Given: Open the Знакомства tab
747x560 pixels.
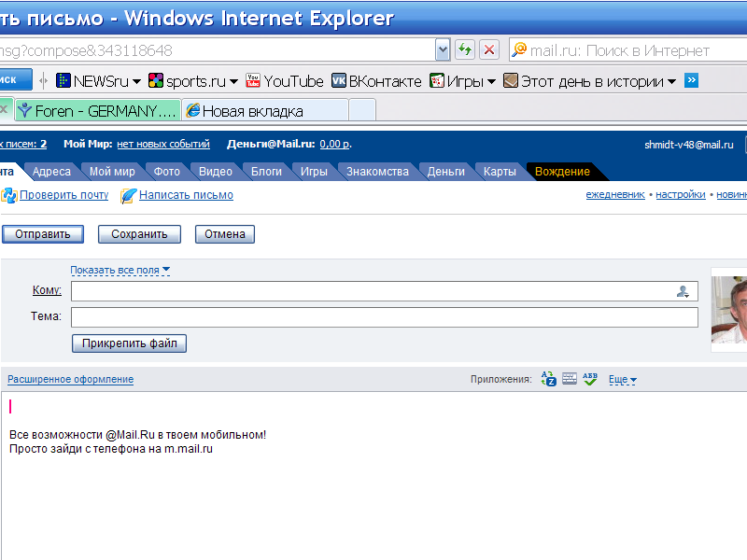Looking at the screenshot, I should coord(377,172).
